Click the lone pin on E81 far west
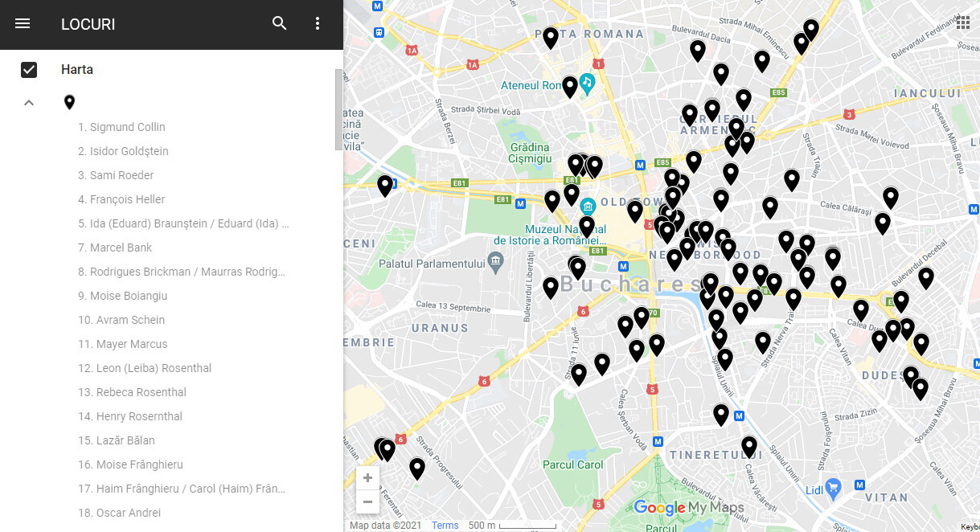 pyautogui.click(x=385, y=185)
